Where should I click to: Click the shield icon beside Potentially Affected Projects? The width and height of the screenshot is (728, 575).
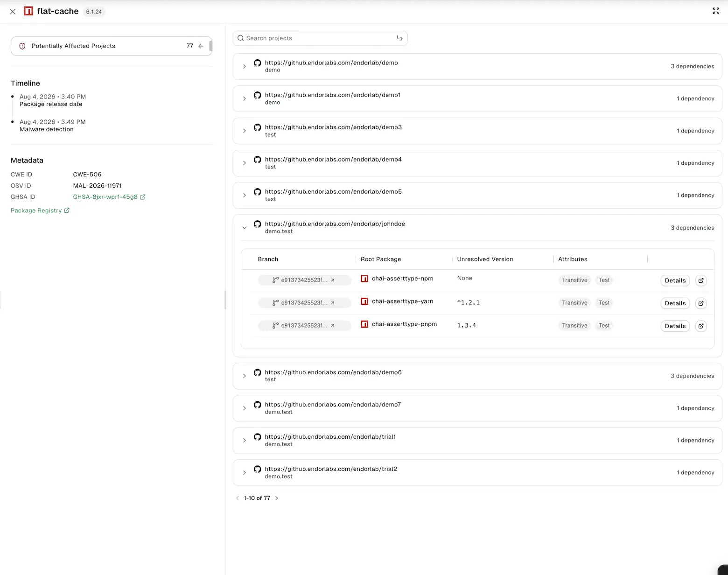coord(22,46)
